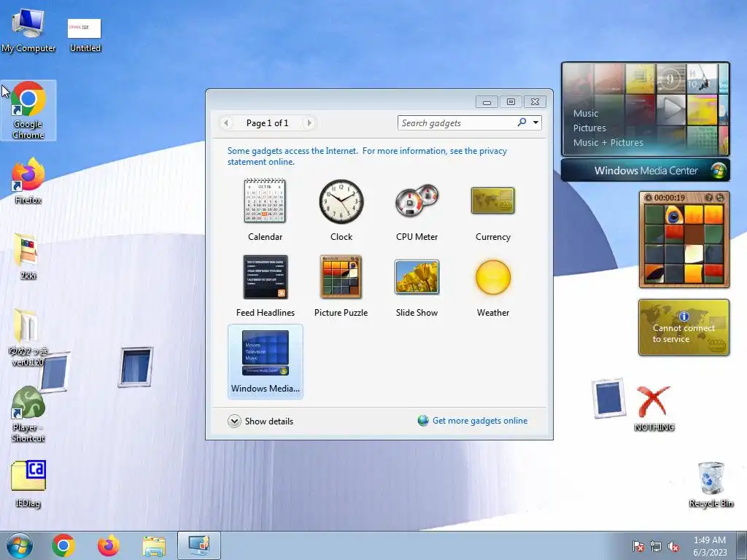Select the Calendar gadget

(265, 209)
